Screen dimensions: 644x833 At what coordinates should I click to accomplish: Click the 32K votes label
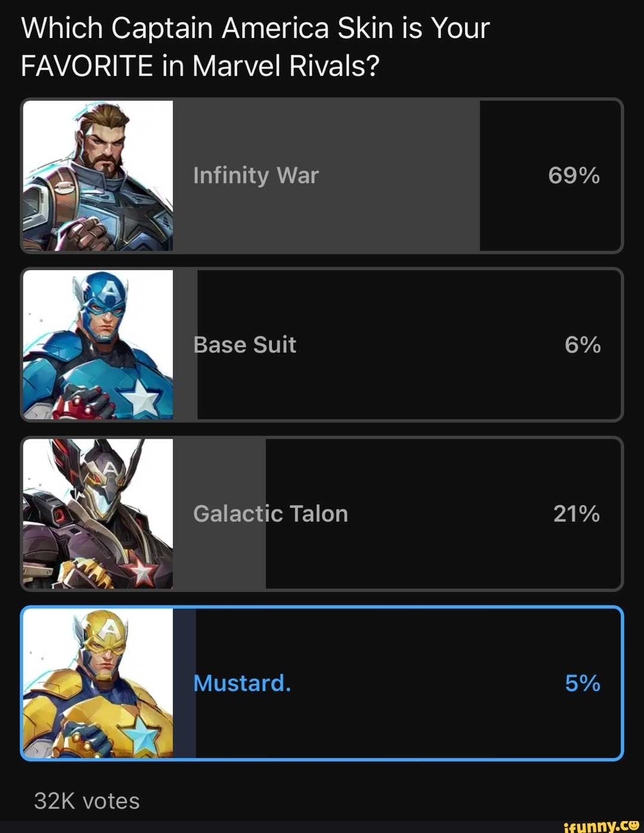pos(87,801)
